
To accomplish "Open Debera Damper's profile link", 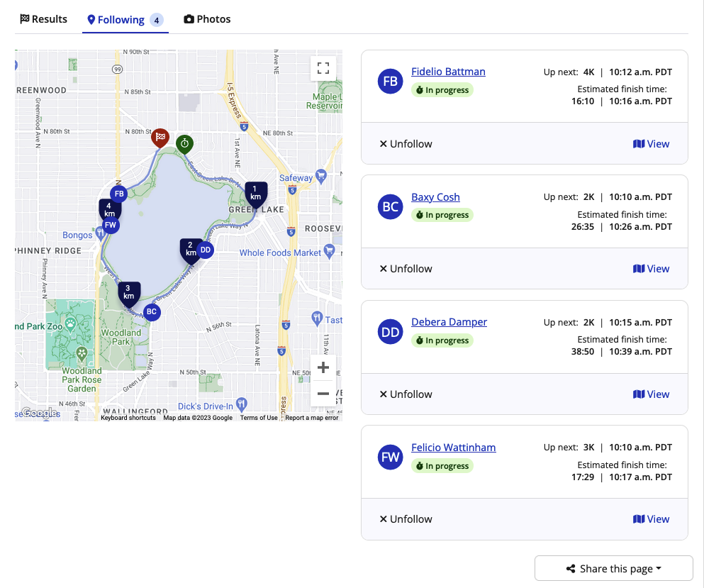I will click(449, 322).
